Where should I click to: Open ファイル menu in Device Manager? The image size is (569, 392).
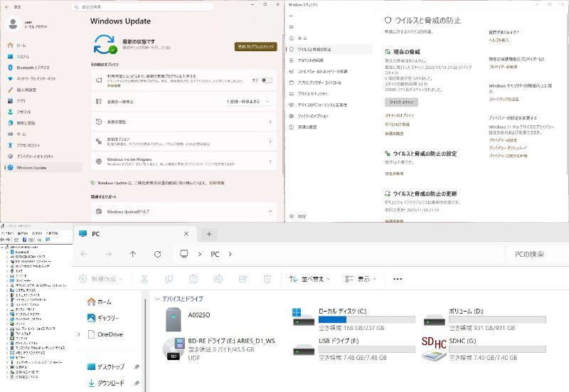7,233
